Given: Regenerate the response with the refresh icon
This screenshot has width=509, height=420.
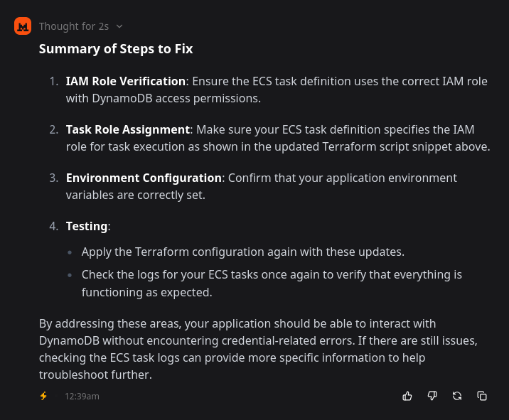Looking at the screenshot, I should 457,396.
